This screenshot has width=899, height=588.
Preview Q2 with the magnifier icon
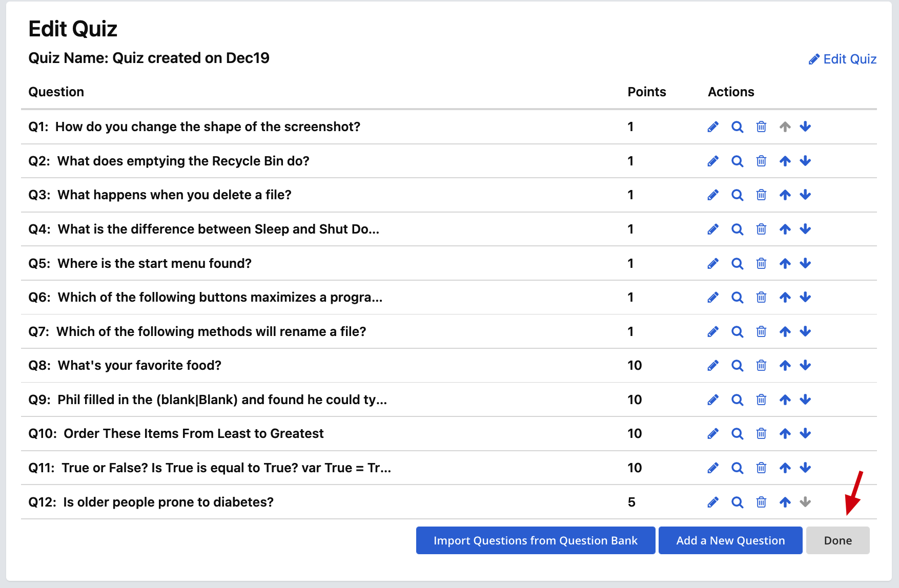(x=737, y=161)
